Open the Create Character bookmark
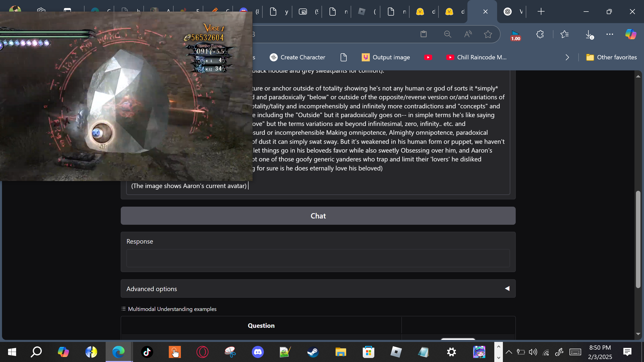This screenshot has height=362, width=644. tap(297, 57)
